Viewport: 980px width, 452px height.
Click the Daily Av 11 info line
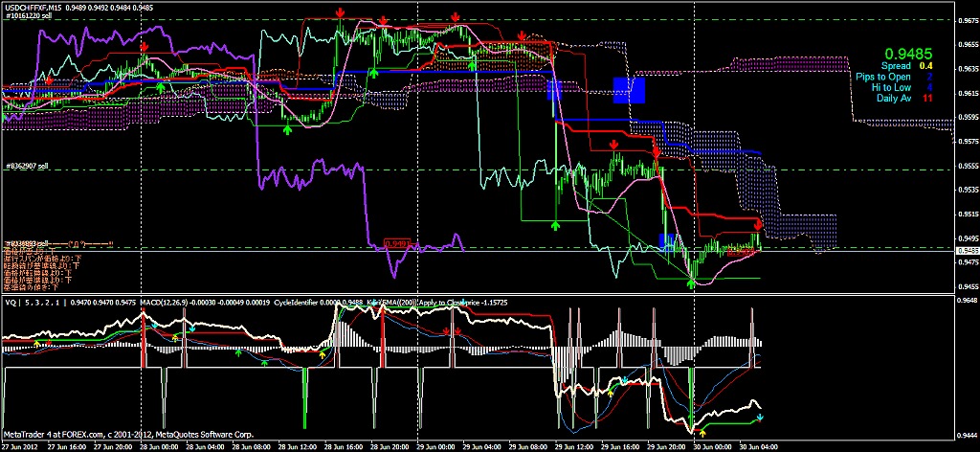point(905,98)
